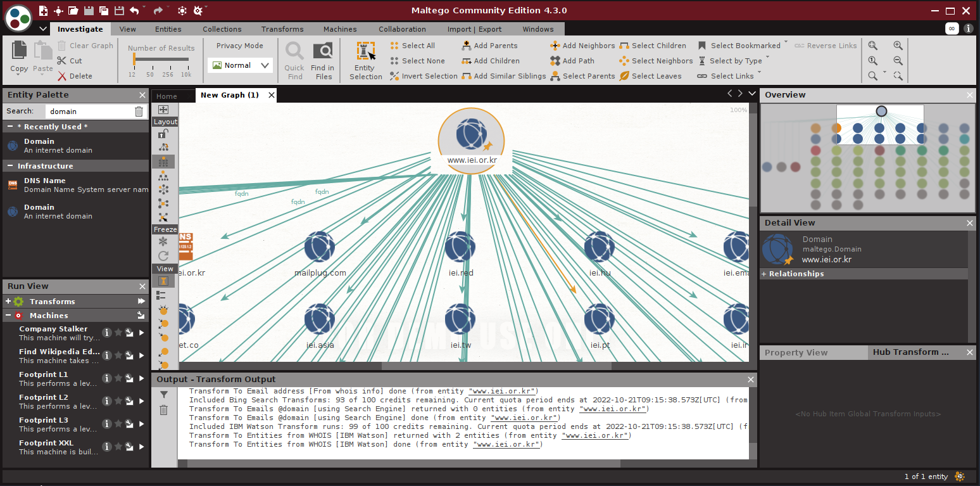Run the Footprint XXL machine
Viewport: 980px width, 486px height.
click(142, 447)
